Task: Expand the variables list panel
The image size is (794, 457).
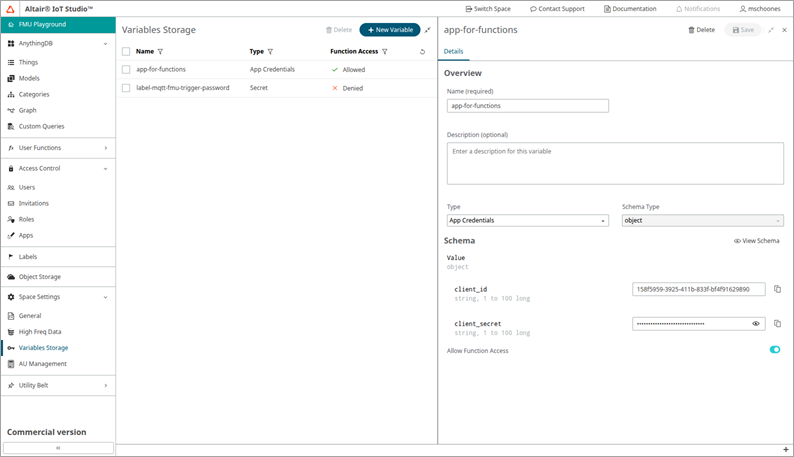Action: coord(428,30)
